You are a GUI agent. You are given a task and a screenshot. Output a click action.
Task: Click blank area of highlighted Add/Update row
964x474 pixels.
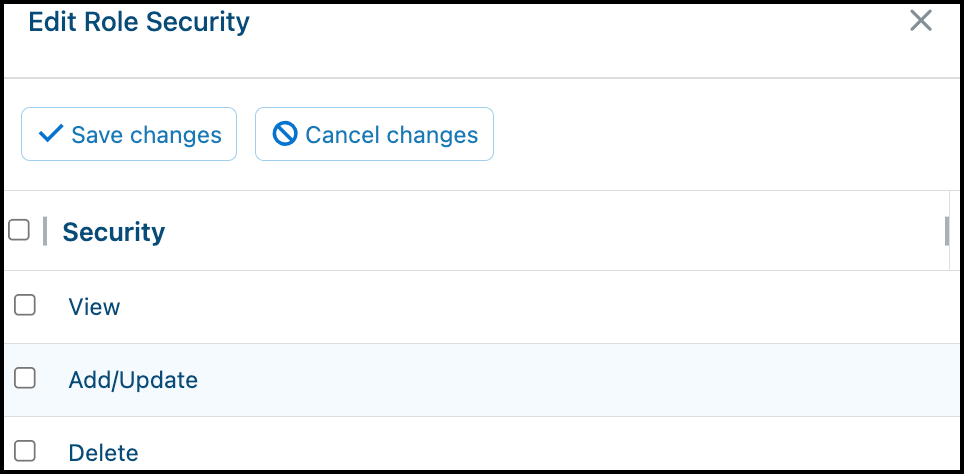click(553, 380)
